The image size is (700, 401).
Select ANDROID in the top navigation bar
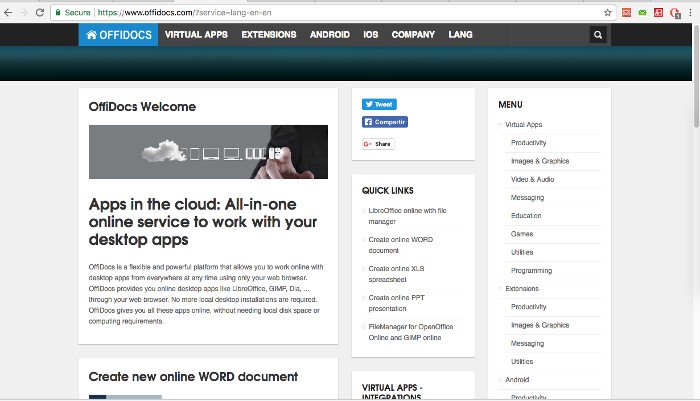pyautogui.click(x=330, y=34)
